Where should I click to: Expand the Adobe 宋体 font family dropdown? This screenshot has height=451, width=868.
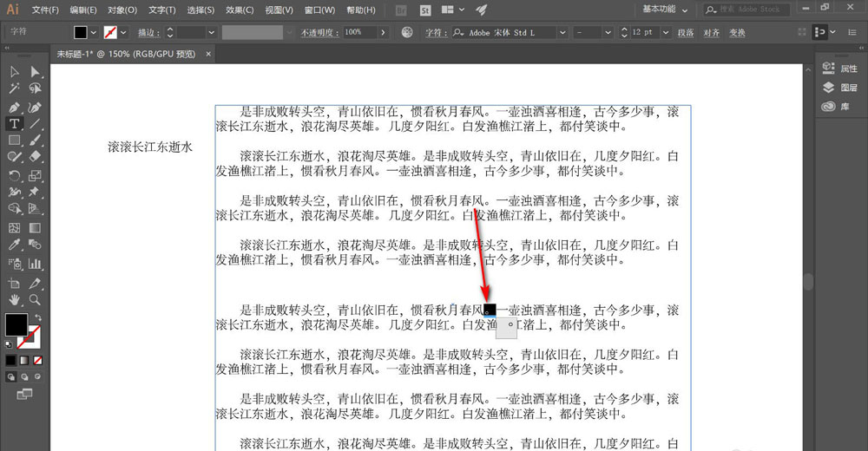562,32
